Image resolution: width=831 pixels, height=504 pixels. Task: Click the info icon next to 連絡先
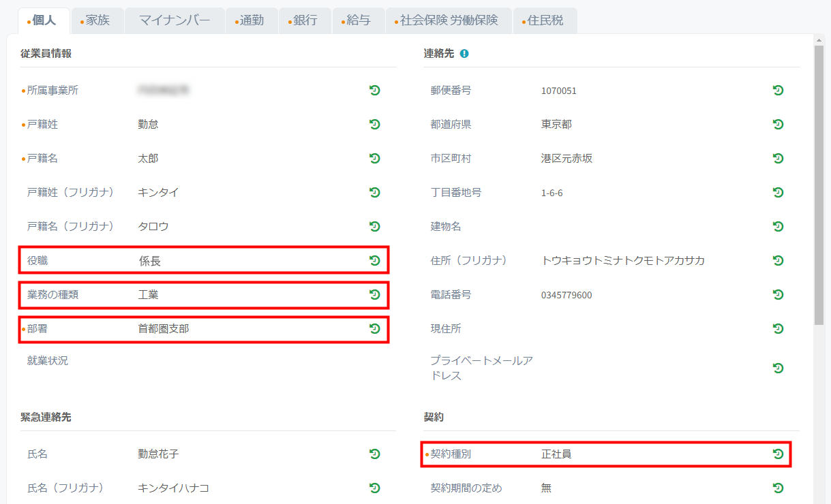[x=464, y=53]
